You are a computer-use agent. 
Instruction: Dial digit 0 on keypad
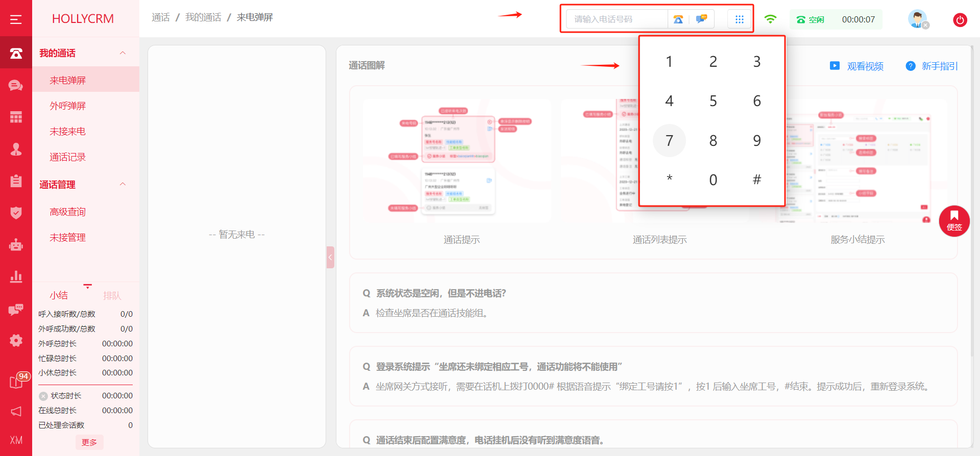point(713,180)
